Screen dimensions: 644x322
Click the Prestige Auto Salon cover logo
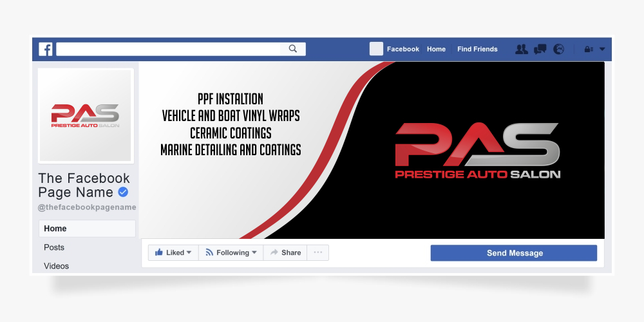[x=477, y=150]
